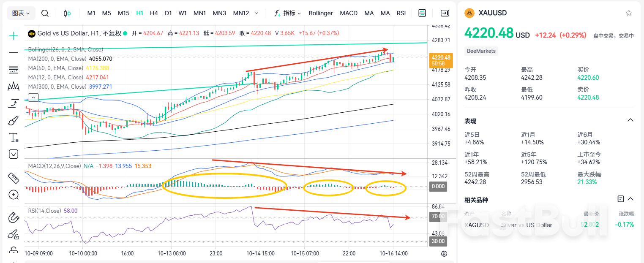
Task: Select the M15 timeframe
Action: click(x=123, y=13)
